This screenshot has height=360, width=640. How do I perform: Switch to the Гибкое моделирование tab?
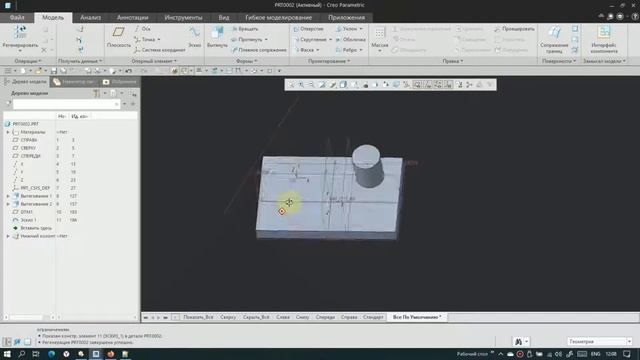click(x=278, y=18)
